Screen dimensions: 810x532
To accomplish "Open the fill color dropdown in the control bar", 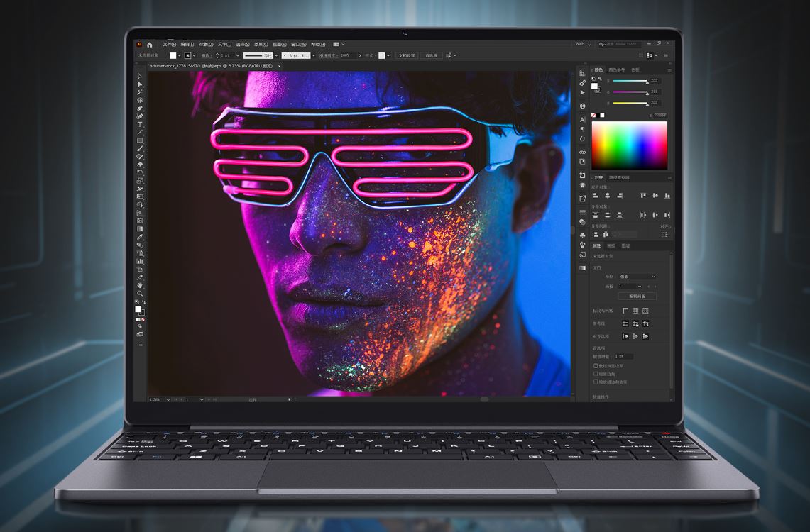I will point(181,55).
